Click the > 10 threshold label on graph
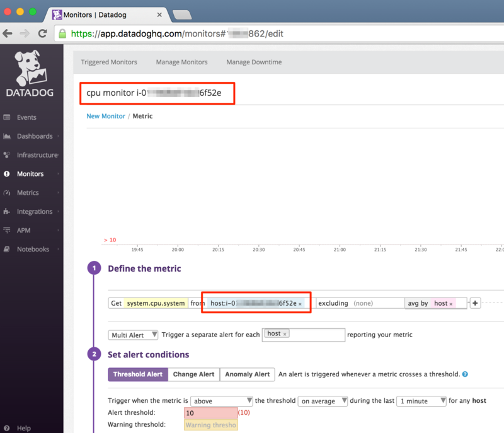This screenshot has width=504, height=433. pos(110,240)
